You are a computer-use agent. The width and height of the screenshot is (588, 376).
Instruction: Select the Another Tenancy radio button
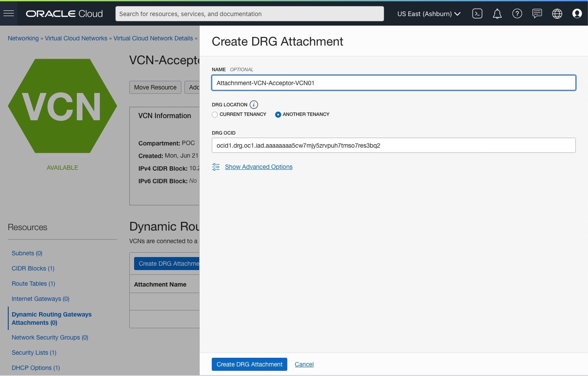coord(278,115)
